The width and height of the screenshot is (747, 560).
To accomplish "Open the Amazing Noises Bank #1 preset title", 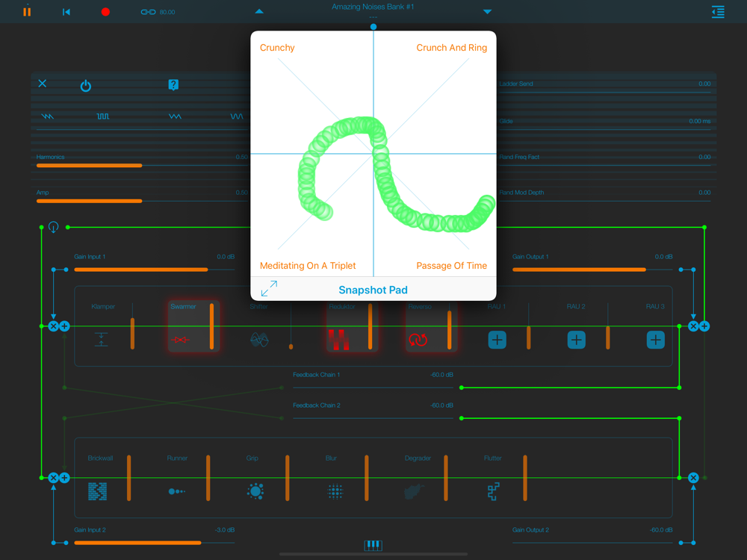I will [x=373, y=7].
